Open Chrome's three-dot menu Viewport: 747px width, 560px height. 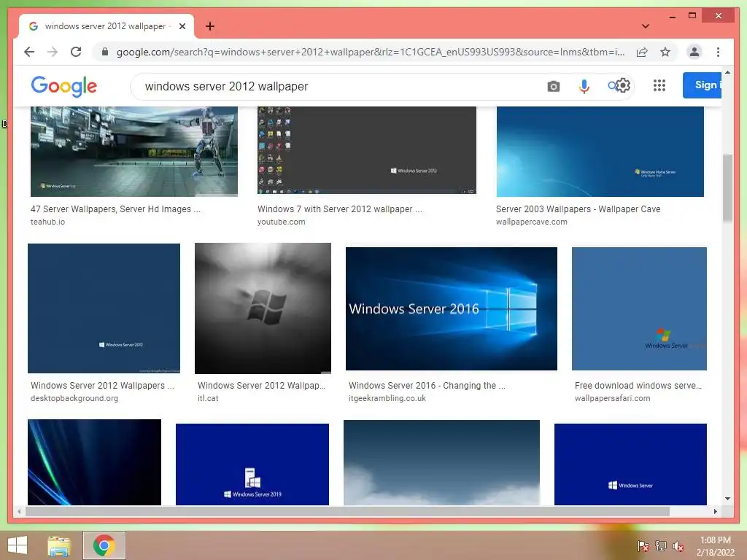click(718, 52)
